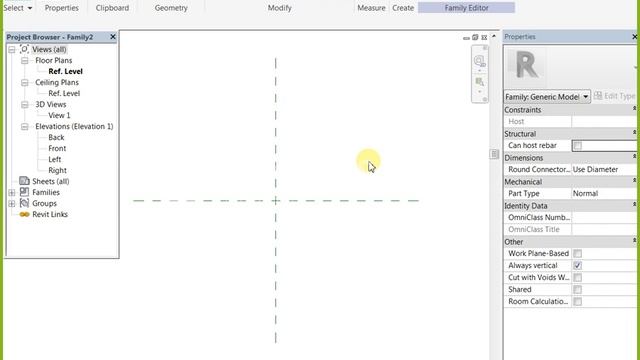Open the bold Ref. Level floor plan
The width and height of the screenshot is (640, 360).
click(x=65, y=71)
